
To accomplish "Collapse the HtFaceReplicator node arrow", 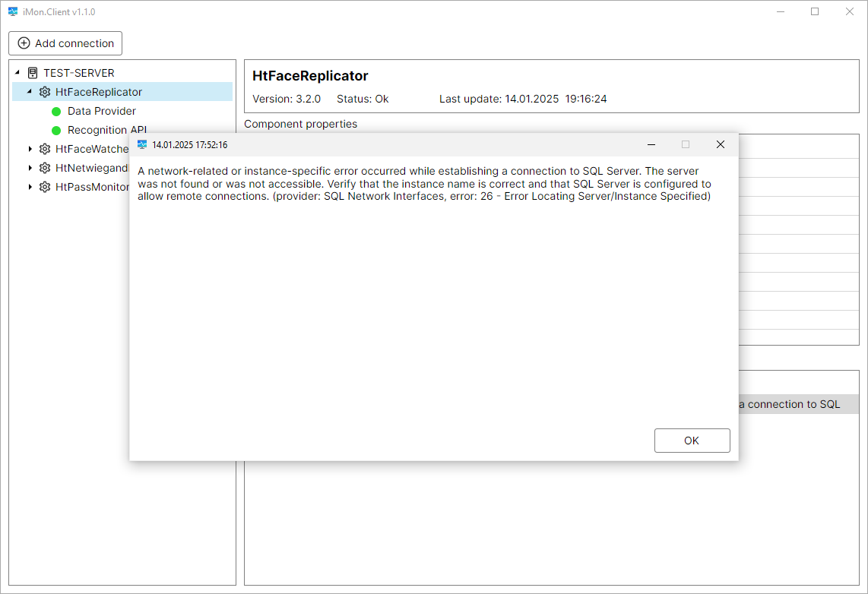I will 30,92.
